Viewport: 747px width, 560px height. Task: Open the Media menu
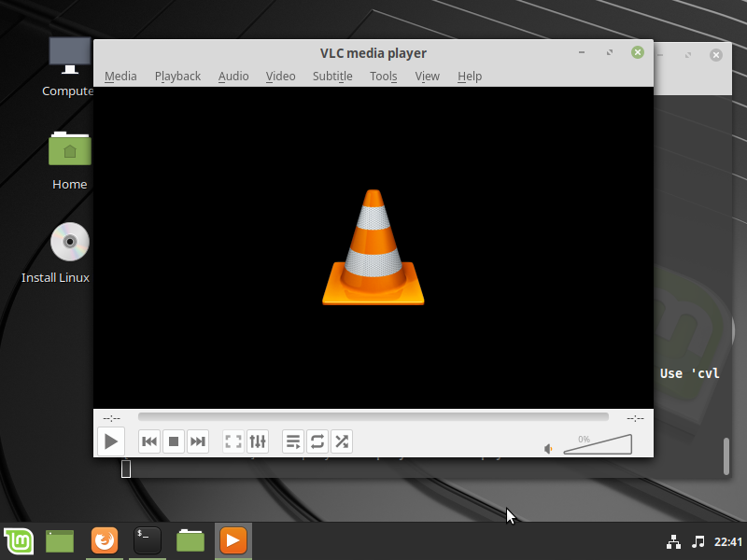120,77
